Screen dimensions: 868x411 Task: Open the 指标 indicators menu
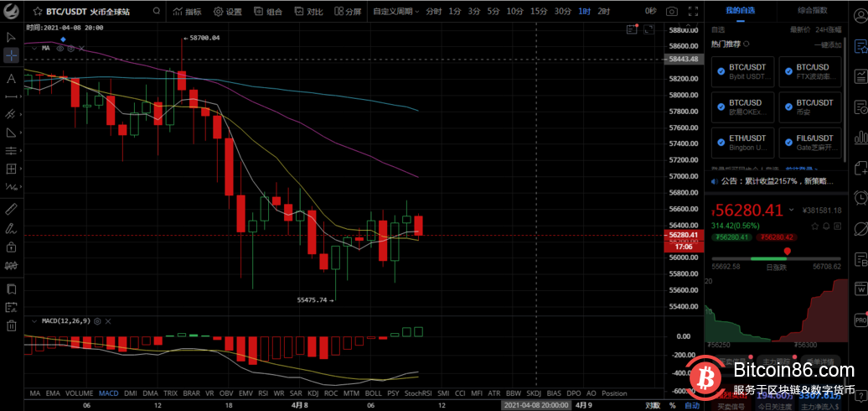click(187, 12)
